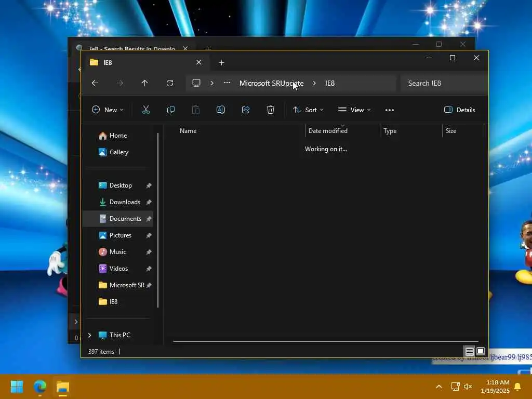Click Microsoft SRUpdate in address bar

pos(271,83)
